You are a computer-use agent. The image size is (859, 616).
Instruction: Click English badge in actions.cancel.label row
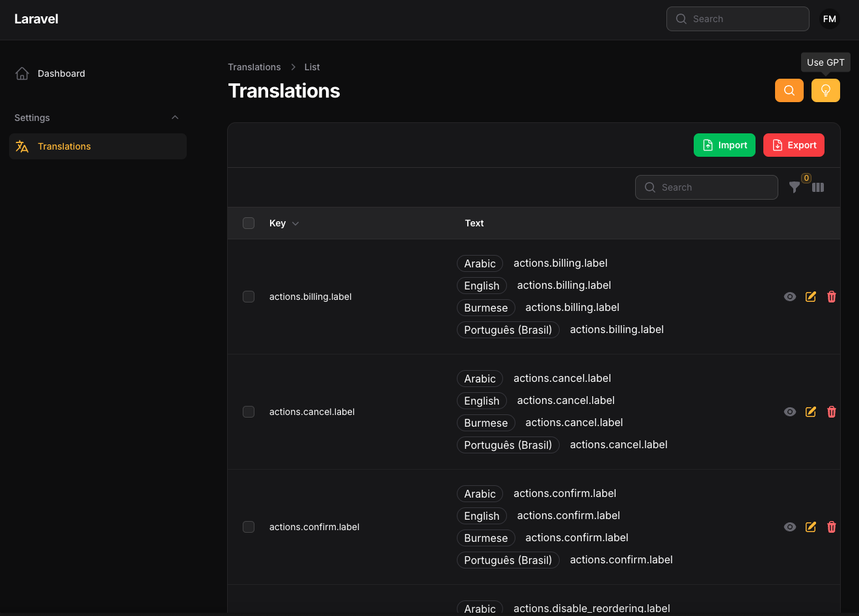click(482, 401)
